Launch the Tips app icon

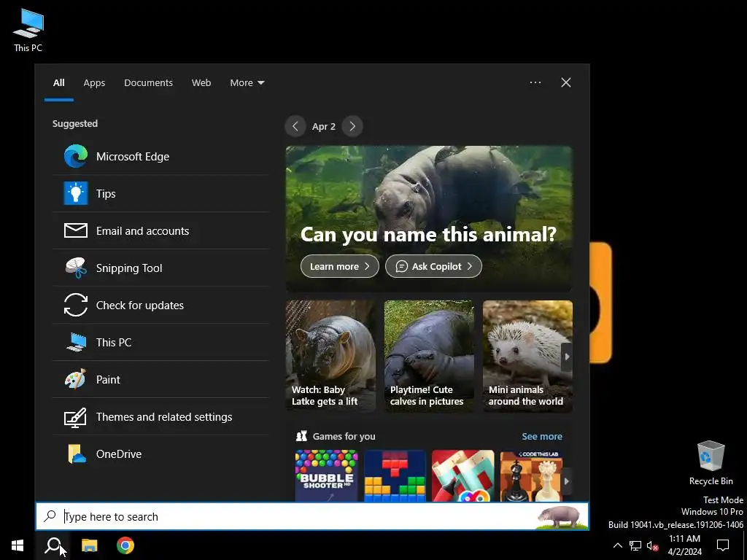pyautogui.click(x=76, y=193)
